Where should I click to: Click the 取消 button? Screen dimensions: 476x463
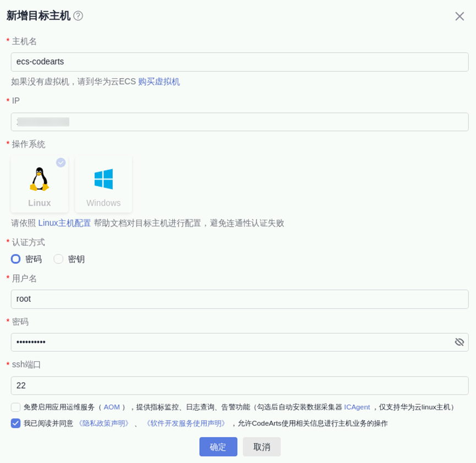[262, 447]
